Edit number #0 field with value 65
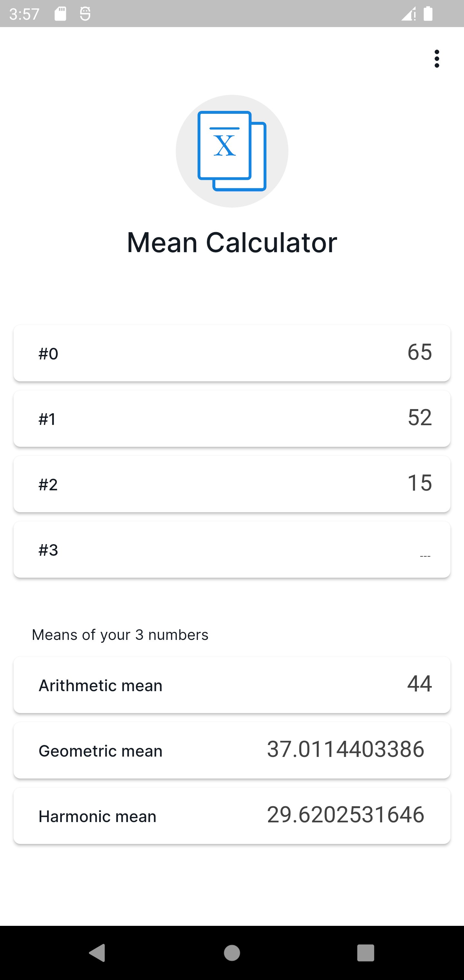This screenshot has height=980, width=464. point(232,353)
